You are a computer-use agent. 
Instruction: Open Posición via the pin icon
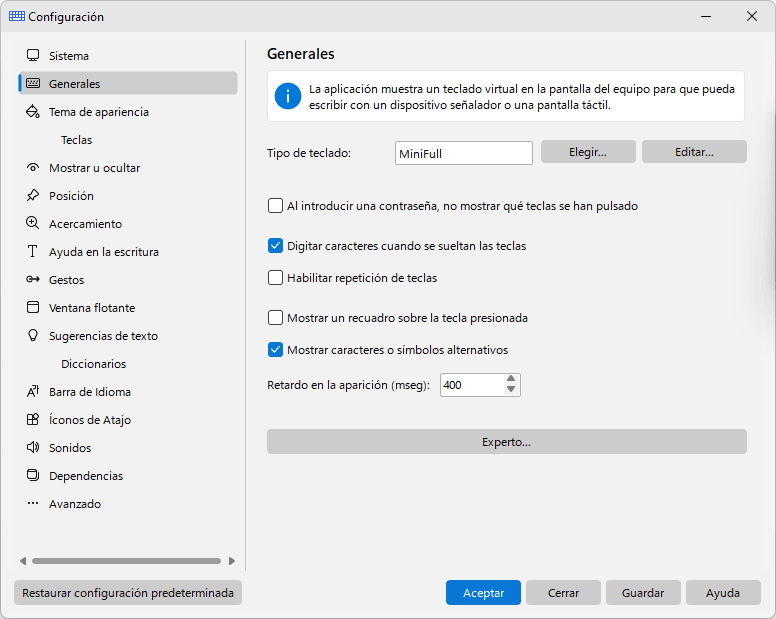click(33, 195)
